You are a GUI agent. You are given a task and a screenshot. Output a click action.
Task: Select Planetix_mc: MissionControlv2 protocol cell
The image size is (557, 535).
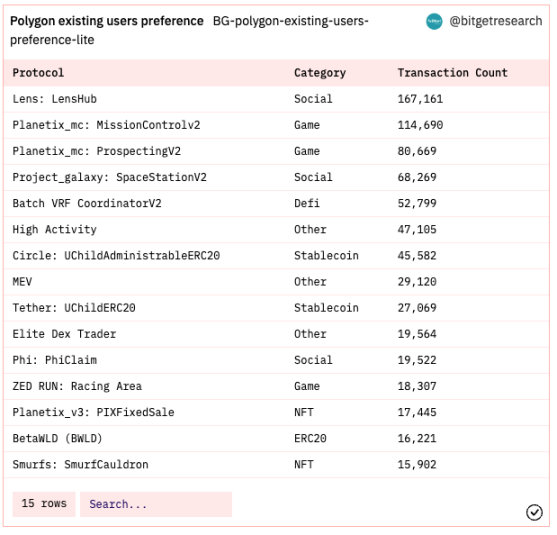[x=107, y=126]
